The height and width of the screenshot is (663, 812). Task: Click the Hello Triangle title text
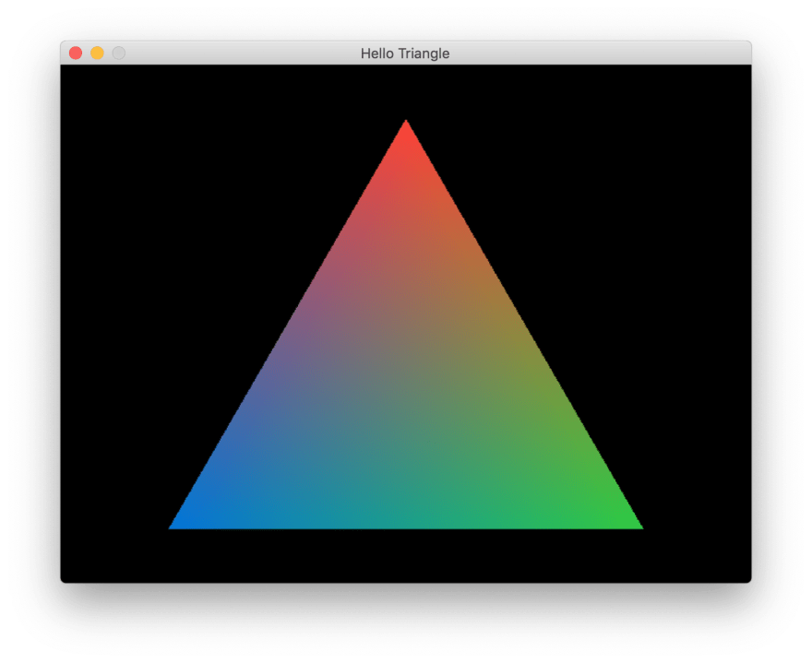[x=405, y=53]
